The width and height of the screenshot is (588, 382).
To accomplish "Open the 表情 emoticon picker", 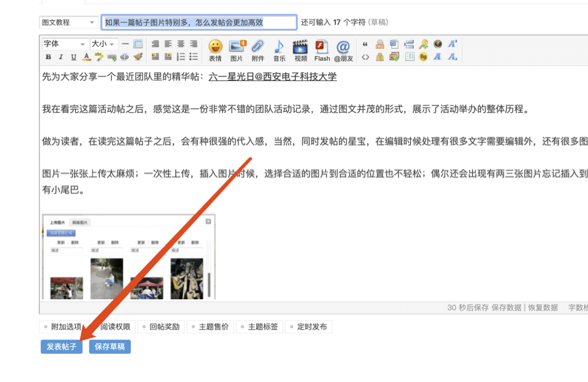I will pos(215,51).
